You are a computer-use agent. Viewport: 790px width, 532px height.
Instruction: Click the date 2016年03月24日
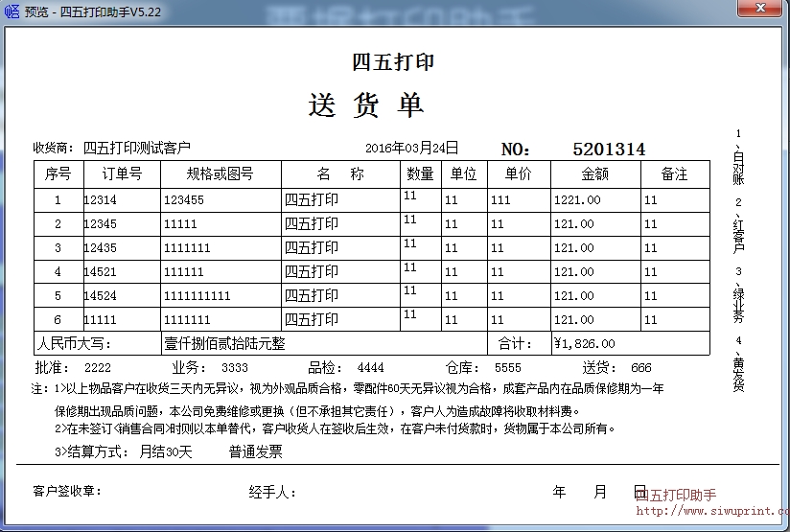coord(412,148)
